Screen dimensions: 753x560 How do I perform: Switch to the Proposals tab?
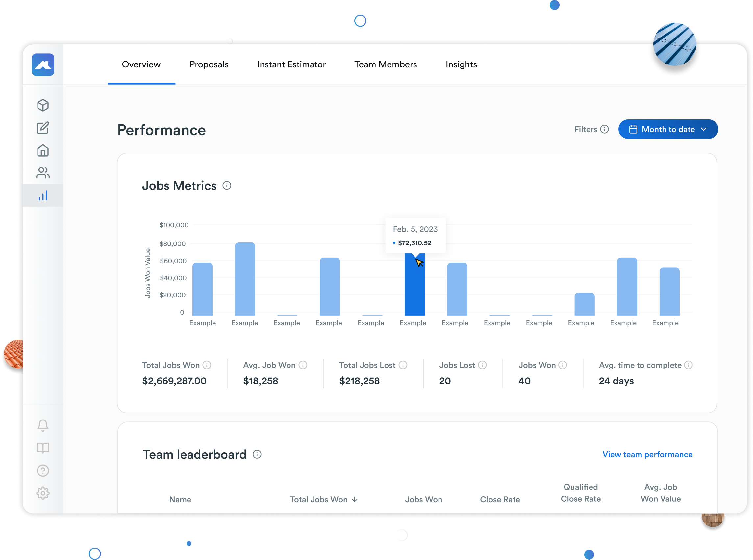[209, 64]
